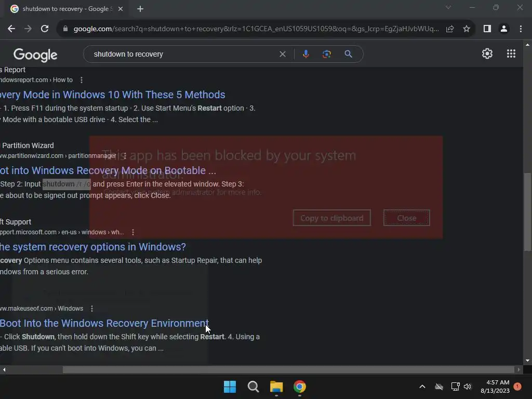Click the magnifier search button
532x399 pixels.
click(348, 54)
